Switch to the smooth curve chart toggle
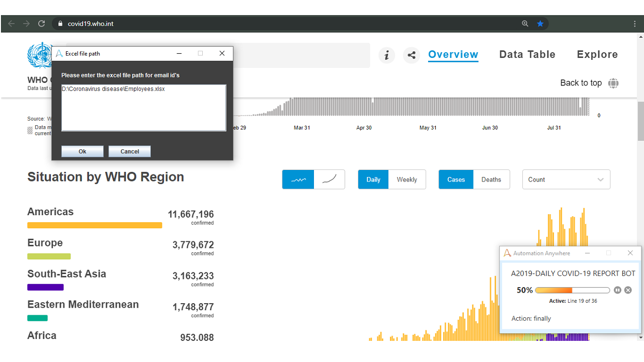 point(330,179)
